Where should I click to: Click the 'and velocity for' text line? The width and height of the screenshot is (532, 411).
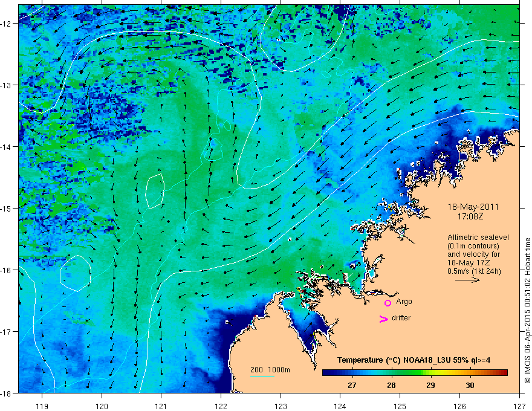coord(473,254)
